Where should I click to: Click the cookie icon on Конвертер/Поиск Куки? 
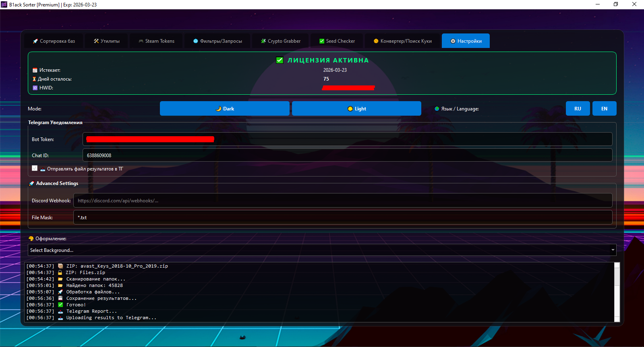(376, 41)
